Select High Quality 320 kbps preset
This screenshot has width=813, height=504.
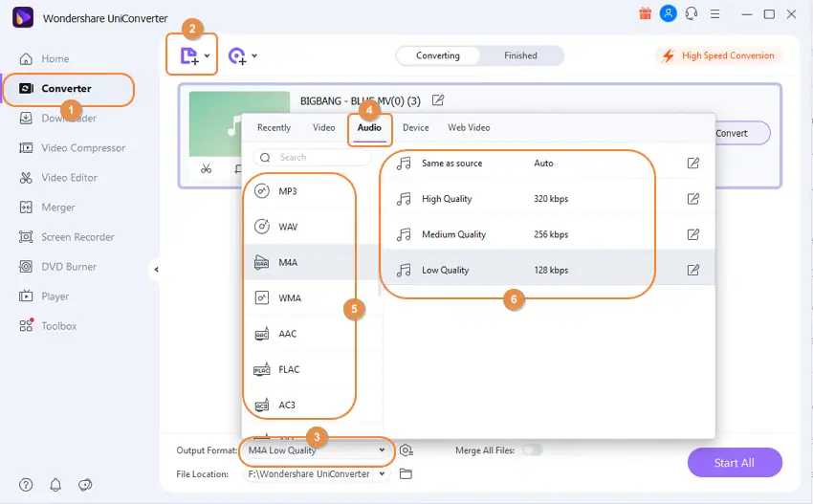click(x=550, y=199)
